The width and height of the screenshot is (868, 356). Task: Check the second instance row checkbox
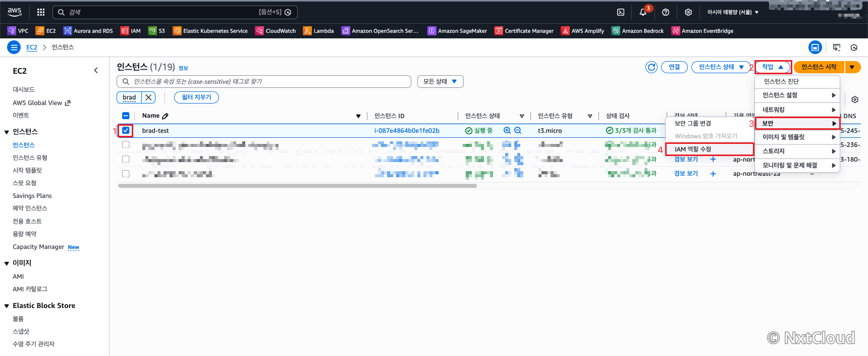(x=126, y=144)
